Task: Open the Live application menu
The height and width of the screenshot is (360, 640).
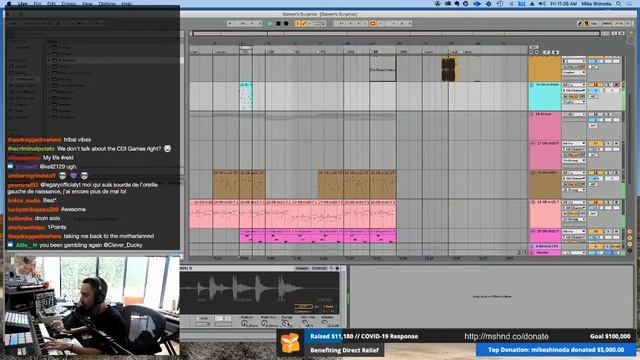Action: click(22, 4)
